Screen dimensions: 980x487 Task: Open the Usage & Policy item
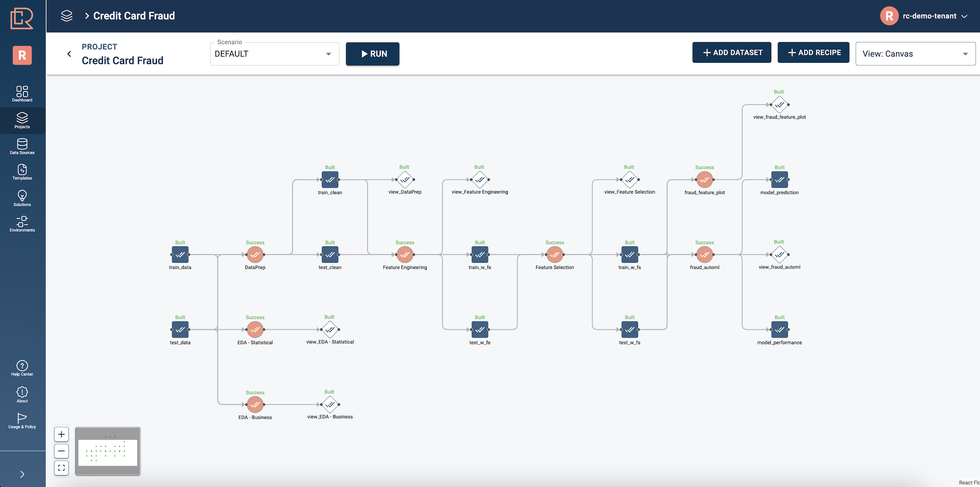click(x=22, y=420)
